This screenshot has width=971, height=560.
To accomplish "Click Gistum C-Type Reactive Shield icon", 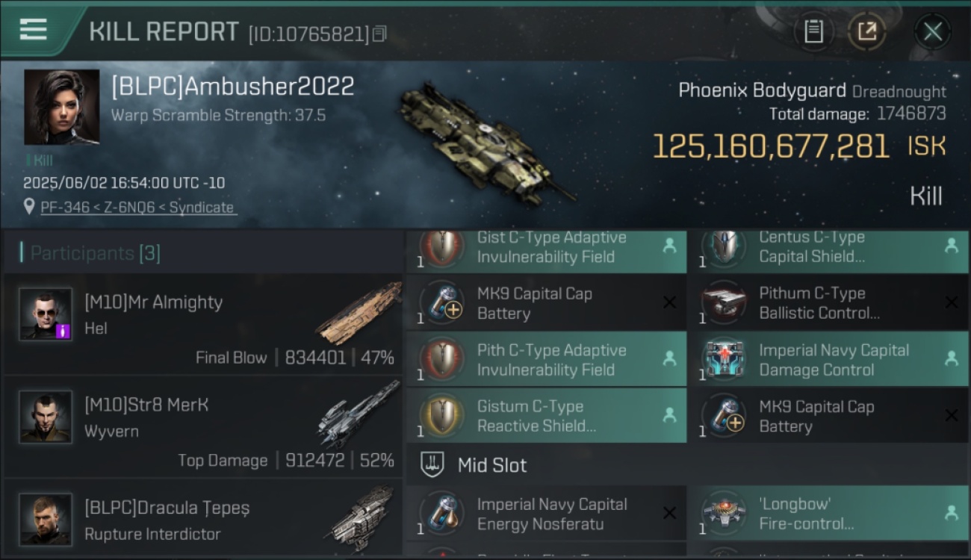I will tap(442, 416).
